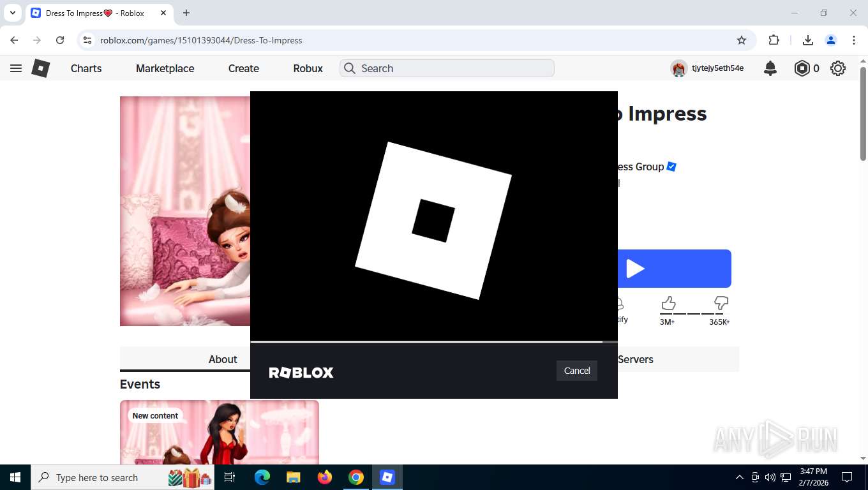Open the New content event thumbnail
Image resolution: width=868 pixels, height=490 pixels.
[220, 433]
